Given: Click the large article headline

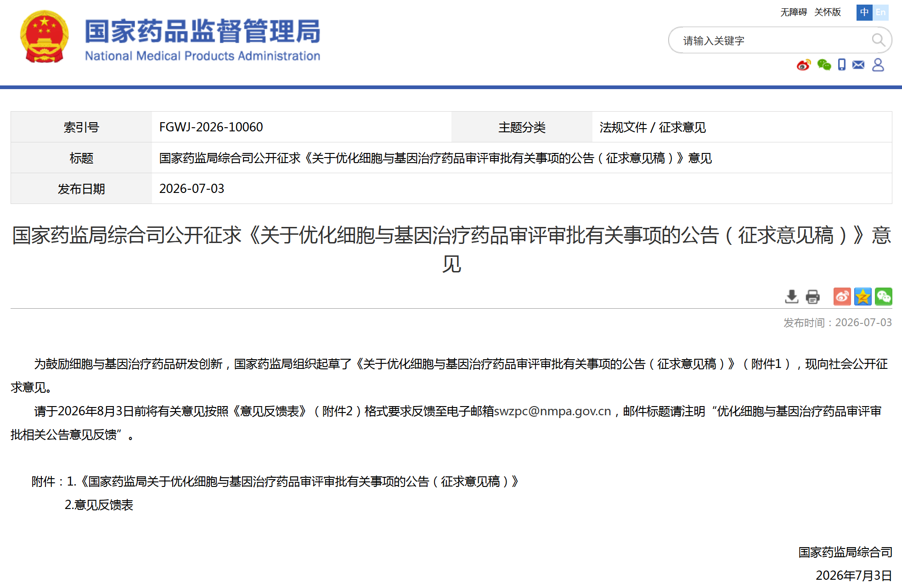Looking at the screenshot, I should pos(451,249).
